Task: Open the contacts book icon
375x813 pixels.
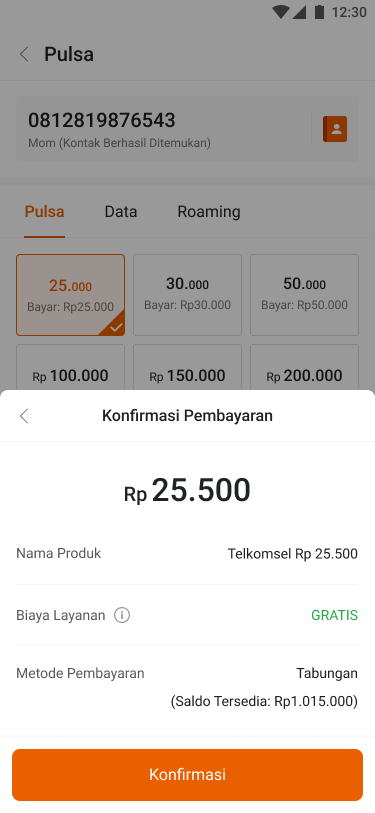Action: (335, 129)
